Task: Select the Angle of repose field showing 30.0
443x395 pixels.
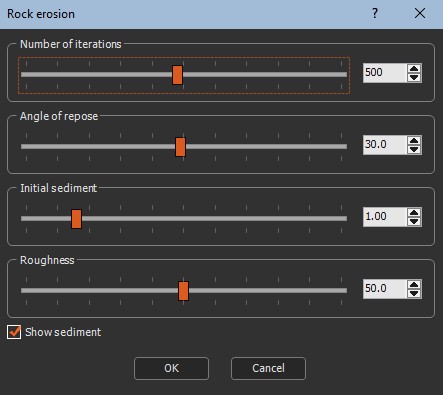Action: (x=385, y=145)
